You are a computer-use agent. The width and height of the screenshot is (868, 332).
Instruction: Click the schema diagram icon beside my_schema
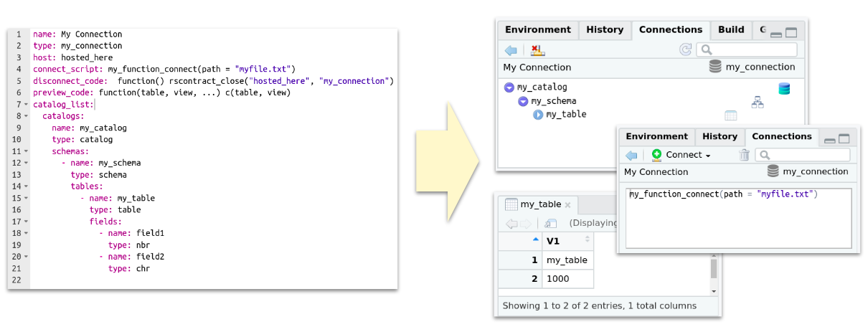click(758, 102)
